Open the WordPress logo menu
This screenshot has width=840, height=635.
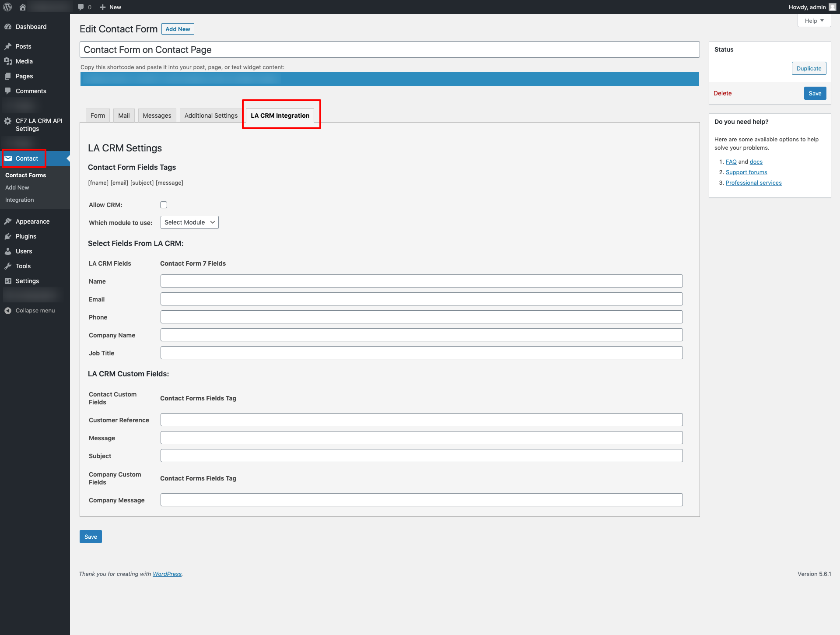point(7,7)
